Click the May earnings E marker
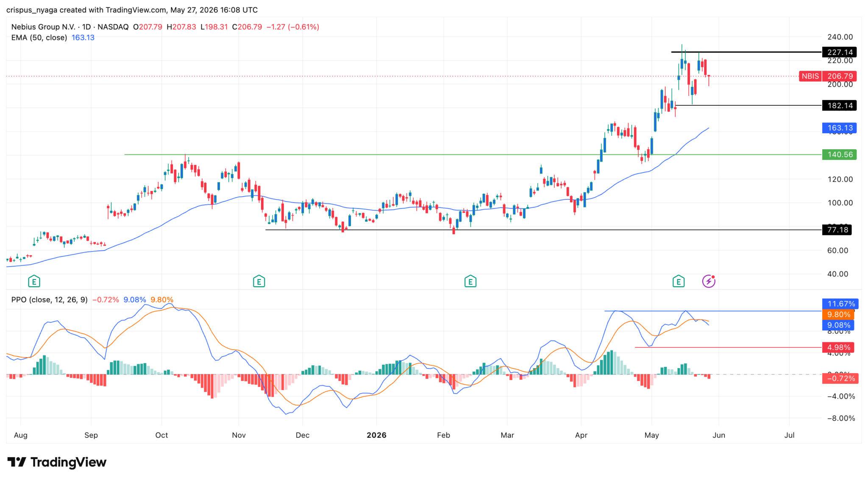The image size is (868, 481). [x=679, y=281]
